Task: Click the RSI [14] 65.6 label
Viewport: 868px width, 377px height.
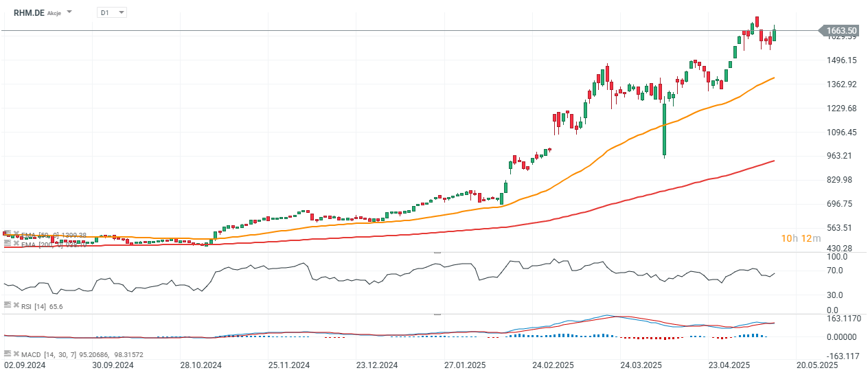Action: click(42, 306)
